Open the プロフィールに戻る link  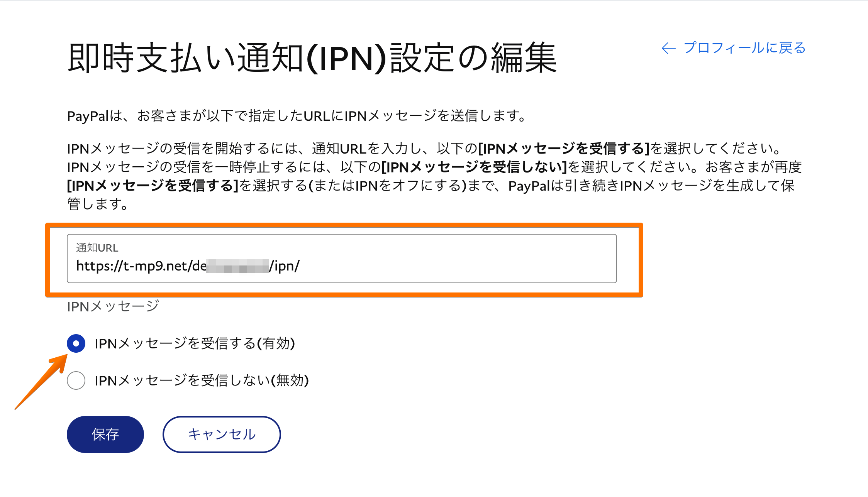[744, 48]
